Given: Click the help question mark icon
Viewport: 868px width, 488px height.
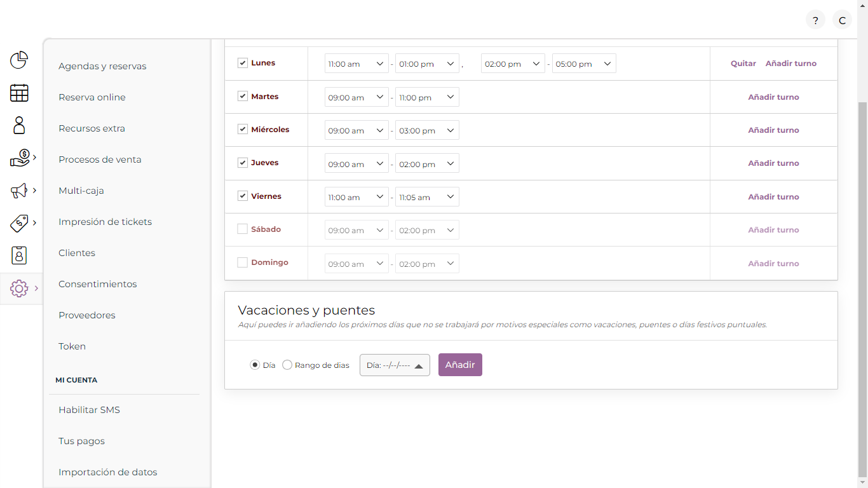Looking at the screenshot, I should pyautogui.click(x=815, y=20).
